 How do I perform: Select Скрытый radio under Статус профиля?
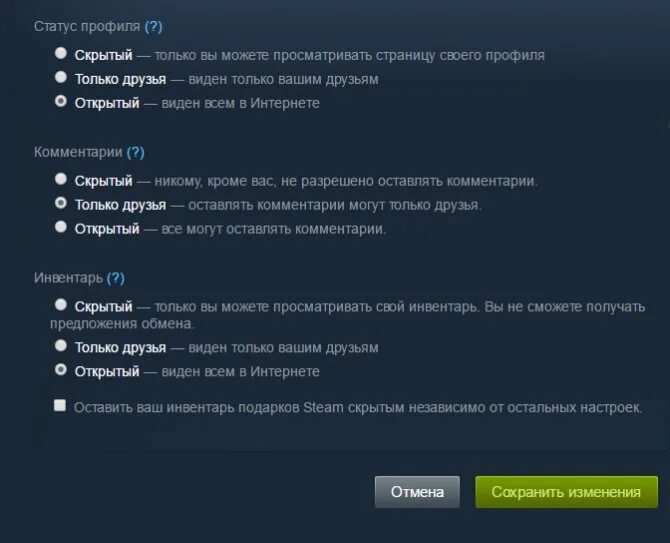pos(61,53)
